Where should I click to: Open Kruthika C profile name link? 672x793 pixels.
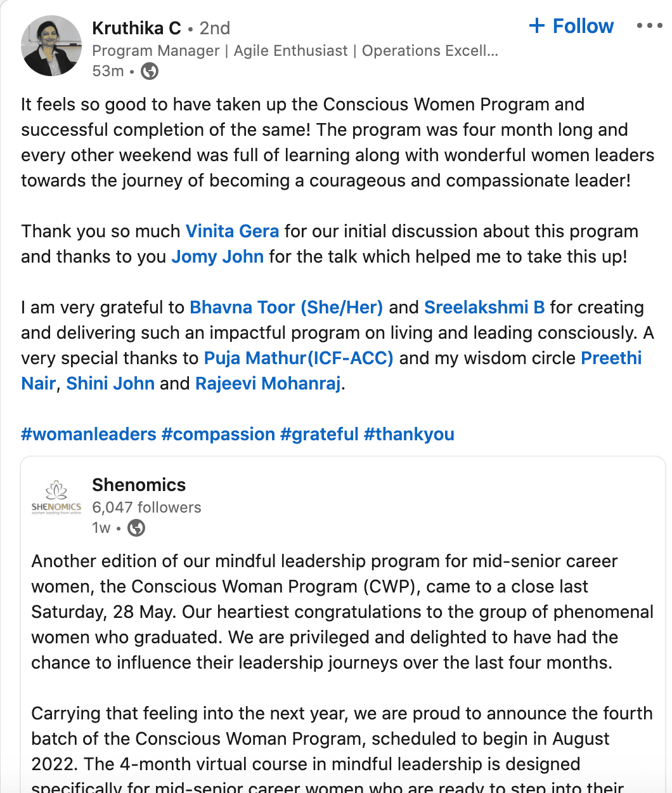point(136,28)
